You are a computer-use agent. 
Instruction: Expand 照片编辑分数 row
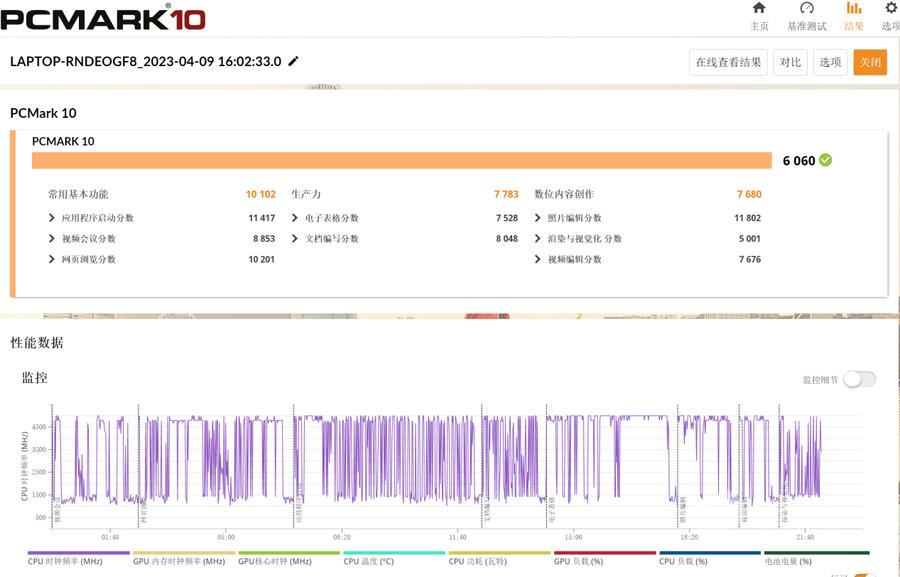click(538, 218)
